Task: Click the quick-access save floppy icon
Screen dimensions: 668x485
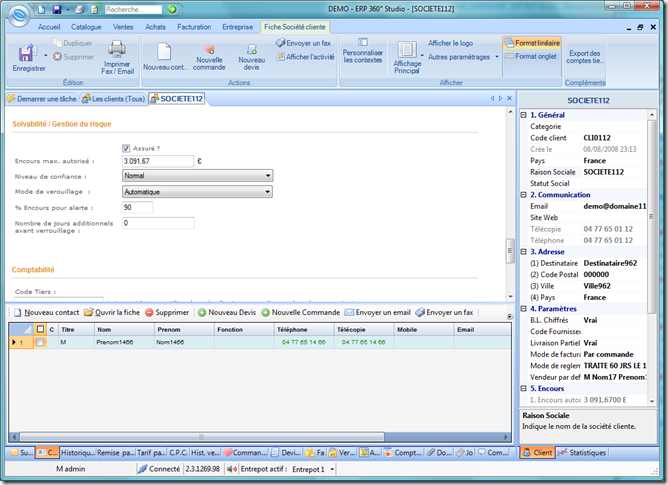Action: [56, 9]
